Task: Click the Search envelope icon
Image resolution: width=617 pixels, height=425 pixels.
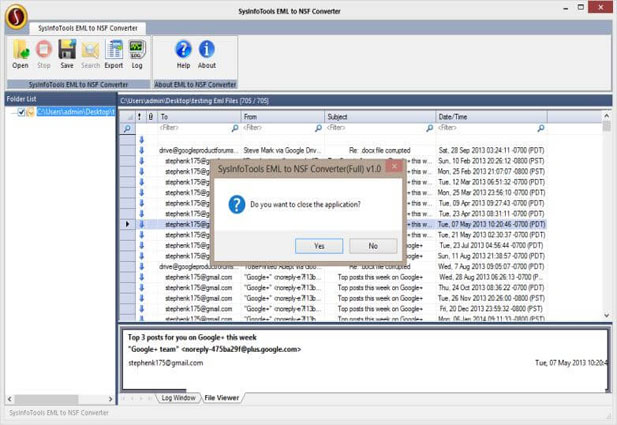Action: (91, 50)
